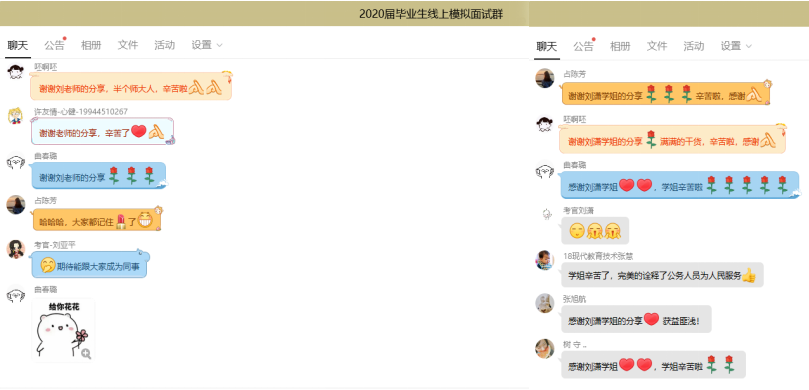Image resolution: width=809 pixels, height=390 pixels.
Task: Select 聊天 tab in right panel
Action: click(x=547, y=46)
